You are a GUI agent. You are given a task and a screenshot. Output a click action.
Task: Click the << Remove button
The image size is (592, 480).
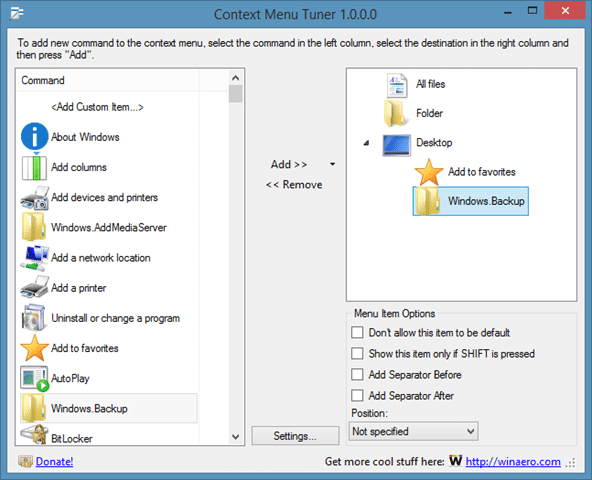pyautogui.click(x=294, y=185)
